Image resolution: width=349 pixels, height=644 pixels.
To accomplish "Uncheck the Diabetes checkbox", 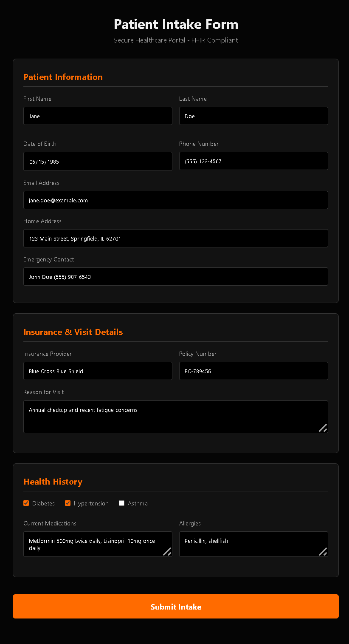I will tap(26, 503).
